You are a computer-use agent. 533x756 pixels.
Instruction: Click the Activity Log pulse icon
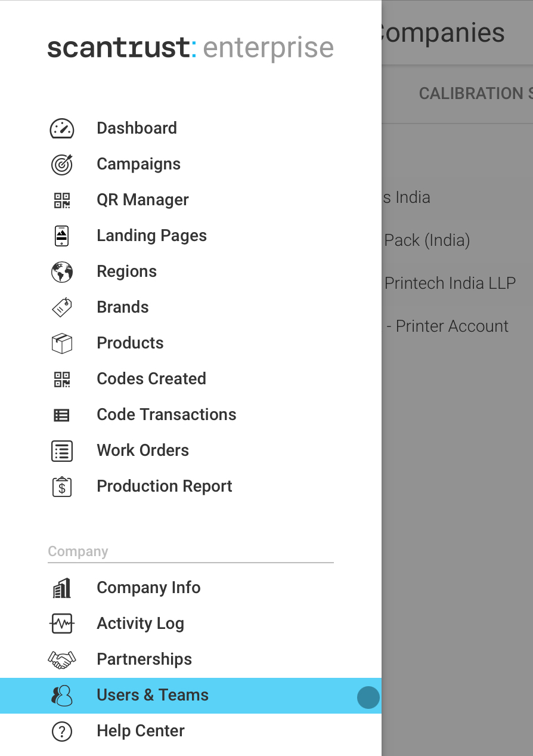click(x=61, y=624)
